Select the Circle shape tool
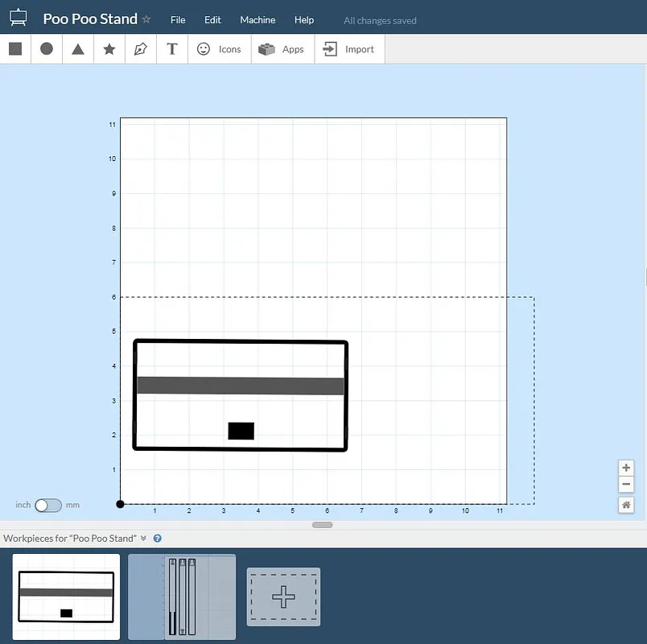This screenshot has width=647, height=644. point(47,49)
